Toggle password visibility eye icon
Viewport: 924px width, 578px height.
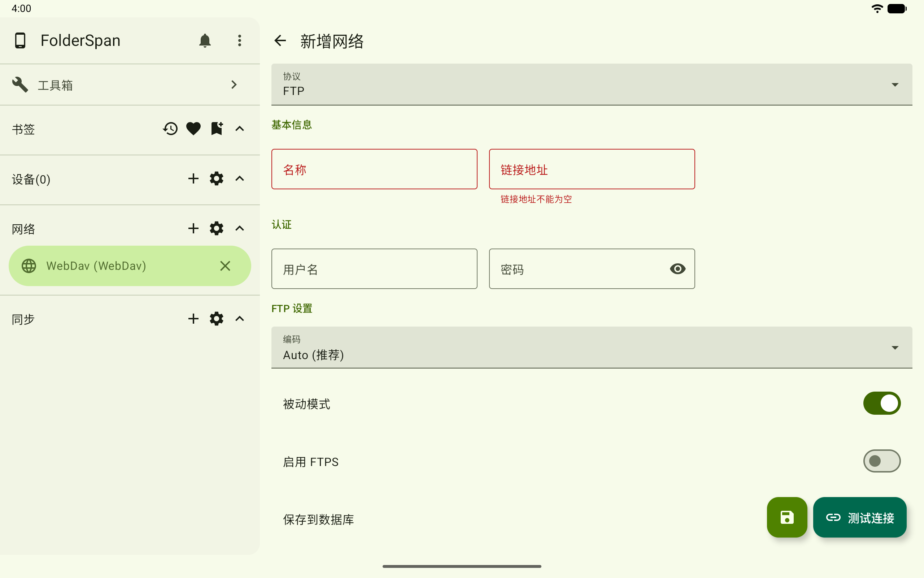coord(678,269)
